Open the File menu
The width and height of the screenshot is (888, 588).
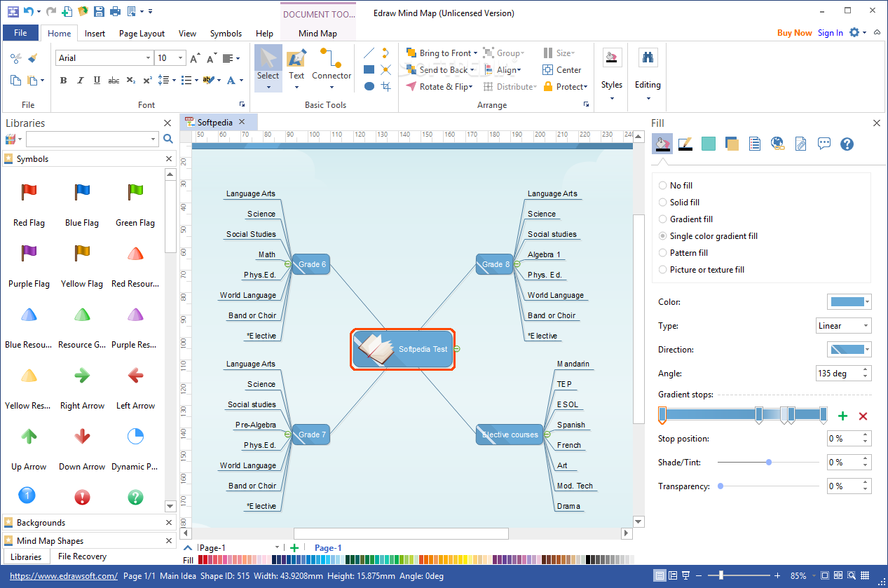pos(21,33)
